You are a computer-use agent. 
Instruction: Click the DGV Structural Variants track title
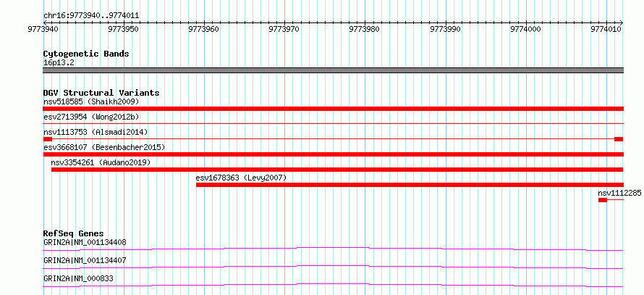pyautogui.click(x=101, y=93)
